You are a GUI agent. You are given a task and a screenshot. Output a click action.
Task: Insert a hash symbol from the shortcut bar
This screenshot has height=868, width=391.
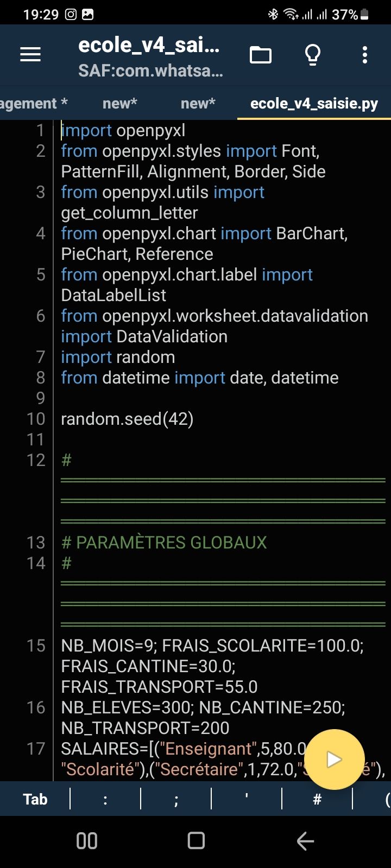point(317,799)
